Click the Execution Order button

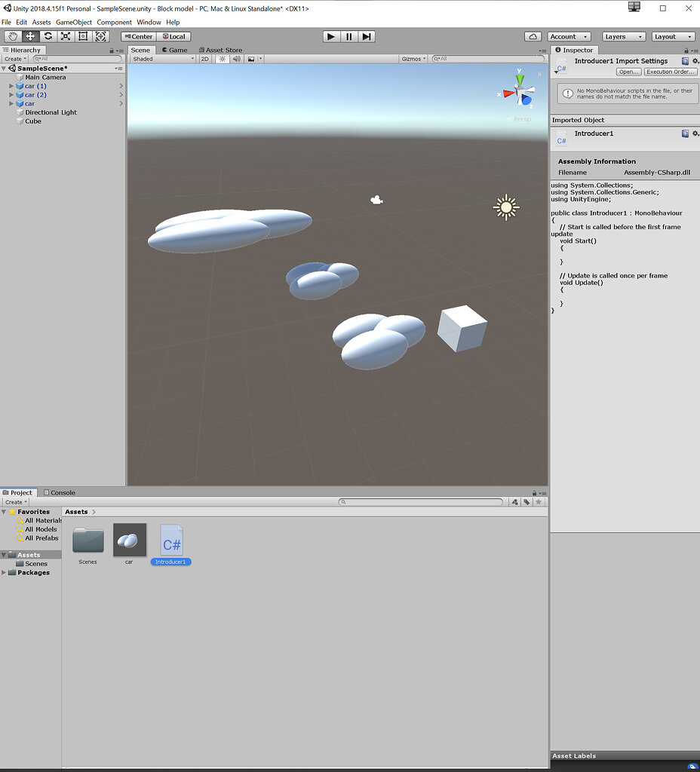coord(670,72)
